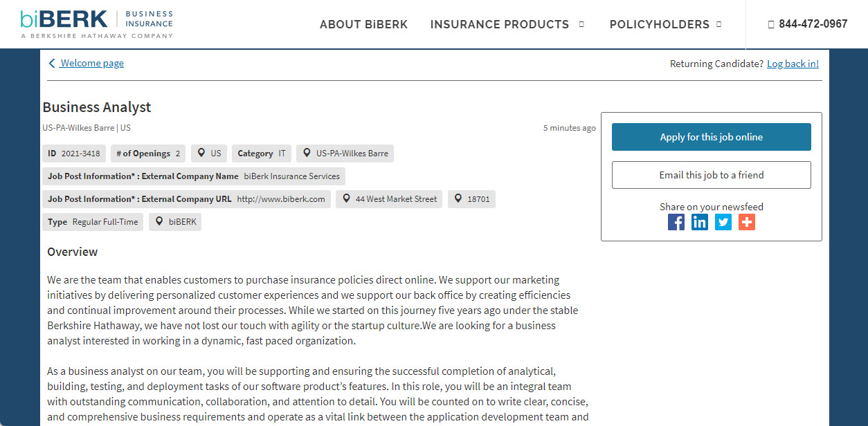Expand Insurance Products dropdown arrow
Screen dimensions: 868x426
pyautogui.click(x=581, y=24)
